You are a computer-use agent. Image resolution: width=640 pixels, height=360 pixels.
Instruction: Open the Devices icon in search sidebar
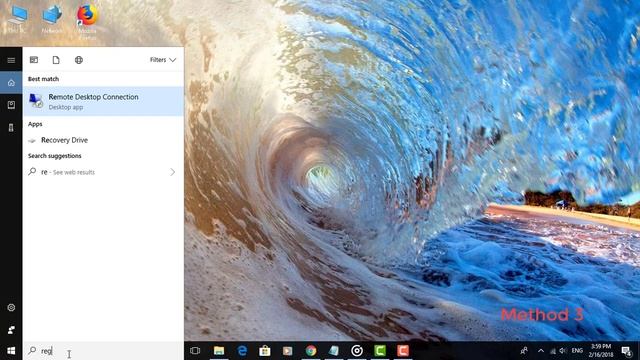pos(11,128)
